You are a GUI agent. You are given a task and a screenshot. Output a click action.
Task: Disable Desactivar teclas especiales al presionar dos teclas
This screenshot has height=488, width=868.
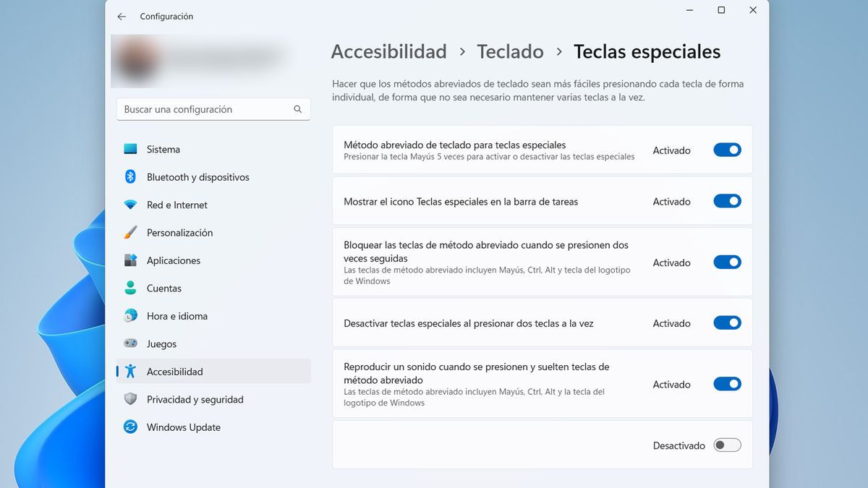[x=727, y=323]
